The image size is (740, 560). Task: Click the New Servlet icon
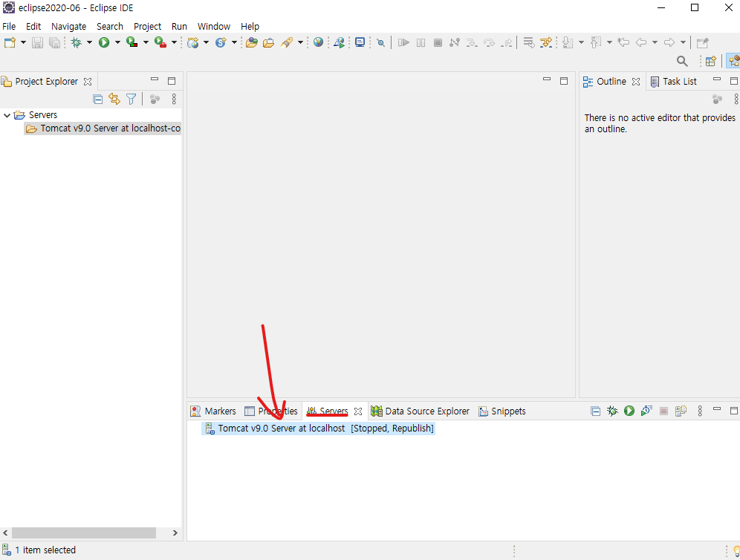[x=221, y=42]
